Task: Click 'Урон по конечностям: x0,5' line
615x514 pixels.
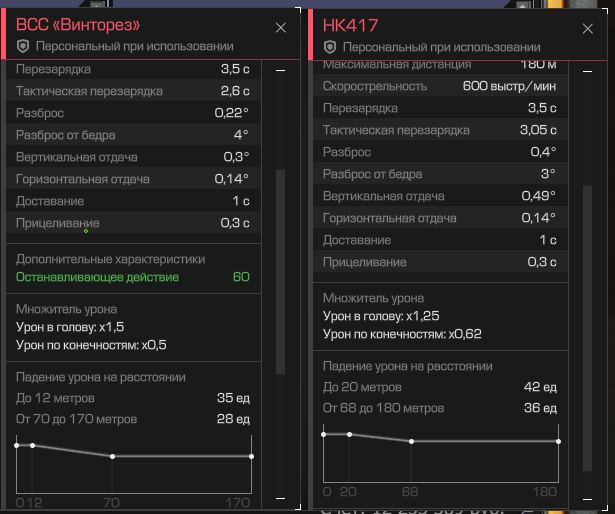Action: pyautogui.click(x=91, y=345)
